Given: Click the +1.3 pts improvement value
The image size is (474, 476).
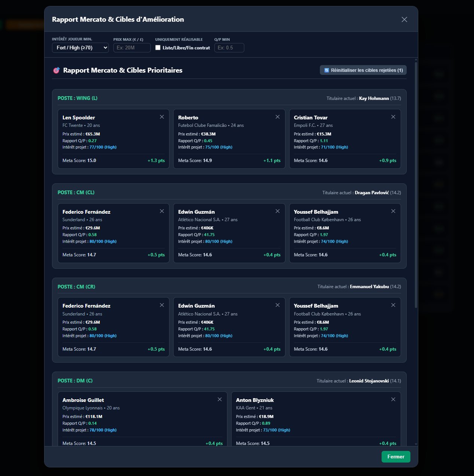Looking at the screenshot, I should [156, 161].
